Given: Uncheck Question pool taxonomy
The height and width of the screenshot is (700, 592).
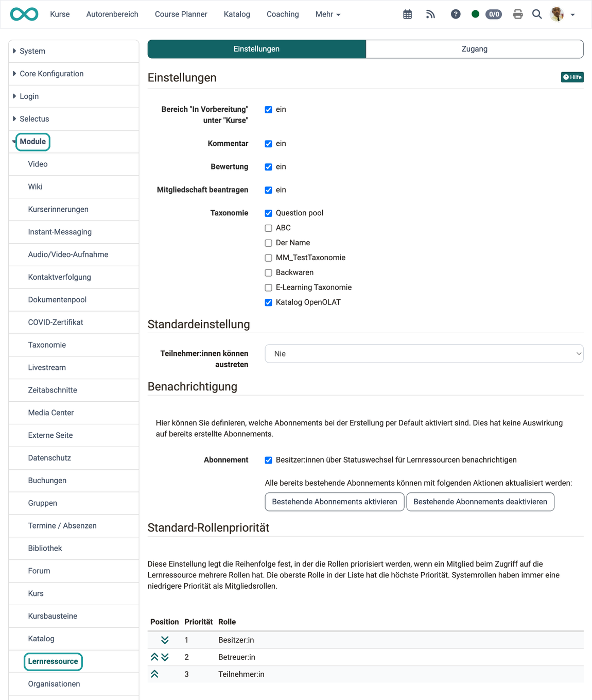Looking at the screenshot, I should tap(268, 213).
